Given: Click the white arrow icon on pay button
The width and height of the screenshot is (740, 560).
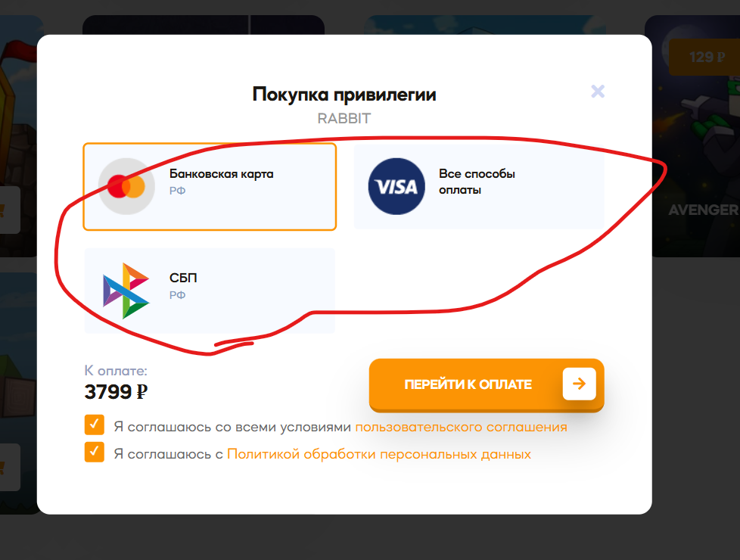Looking at the screenshot, I should click(579, 384).
